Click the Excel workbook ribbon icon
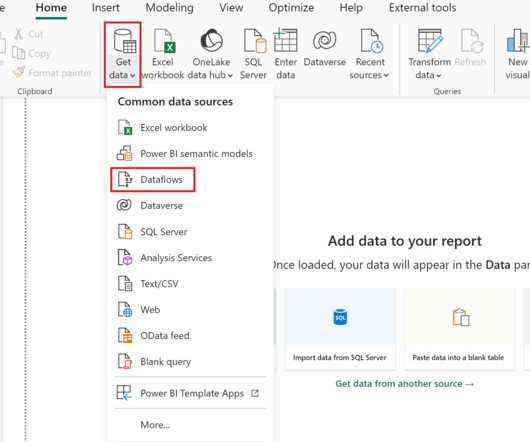Image resolution: width=530 pixels, height=442 pixels. coord(164,41)
